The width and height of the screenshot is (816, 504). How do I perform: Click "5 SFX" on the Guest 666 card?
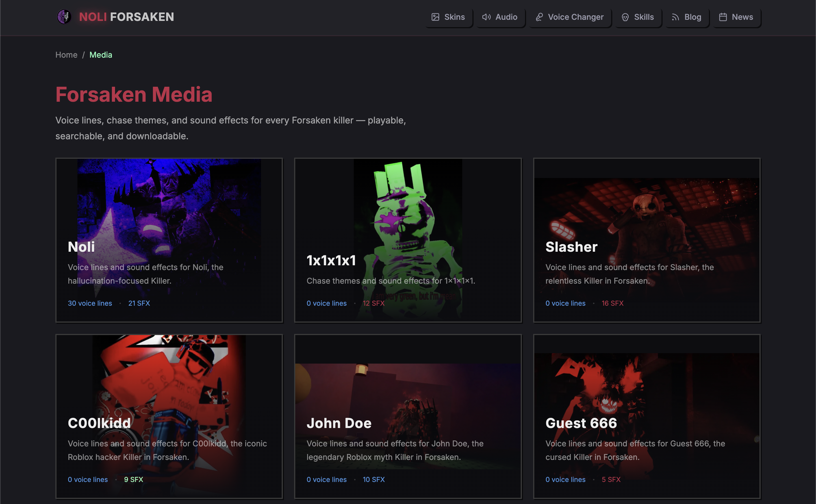611,479
